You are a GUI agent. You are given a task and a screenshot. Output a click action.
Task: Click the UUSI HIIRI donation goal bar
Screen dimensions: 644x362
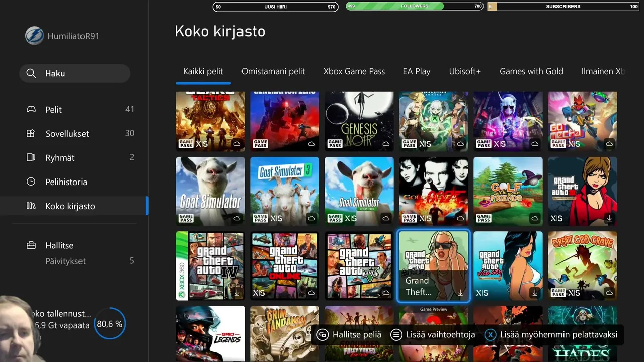275,7
